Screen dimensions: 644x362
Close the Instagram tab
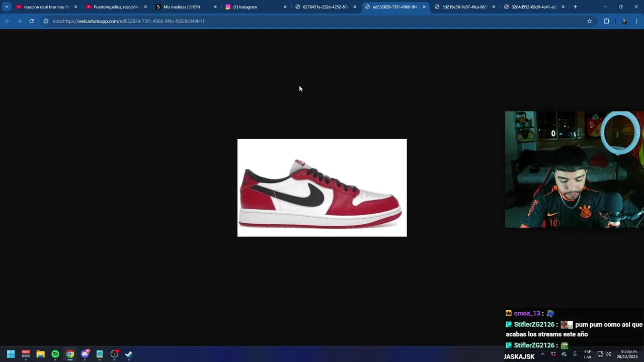(x=285, y=7)
